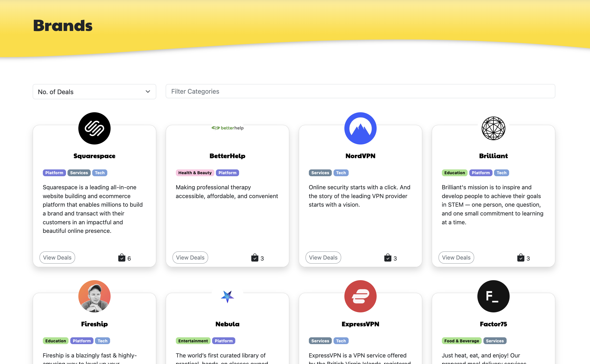Click Squarespace deals shopping bag icon
590x364 pixels.
click(122, 258)
